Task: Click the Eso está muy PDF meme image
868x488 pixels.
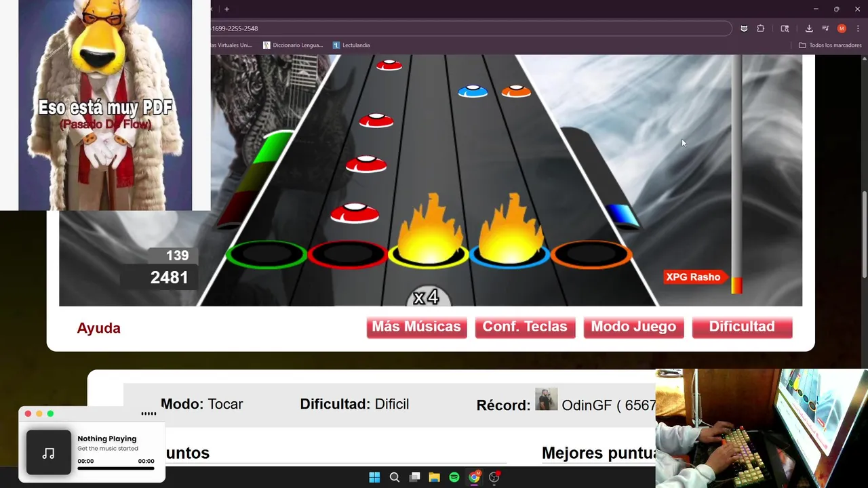Action: point(105,105)
